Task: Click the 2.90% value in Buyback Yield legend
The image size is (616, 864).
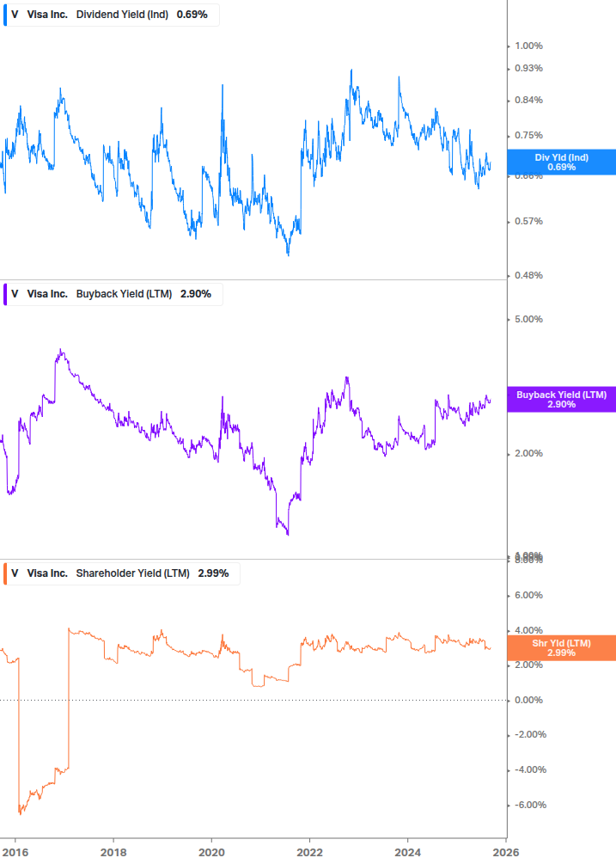Action: click(196, 294)
